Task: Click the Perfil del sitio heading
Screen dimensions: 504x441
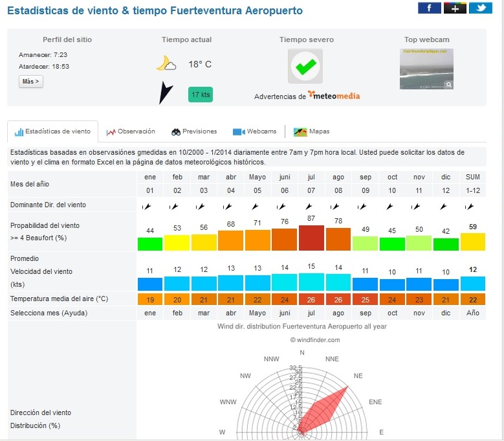Action: [x=67, y=40]
